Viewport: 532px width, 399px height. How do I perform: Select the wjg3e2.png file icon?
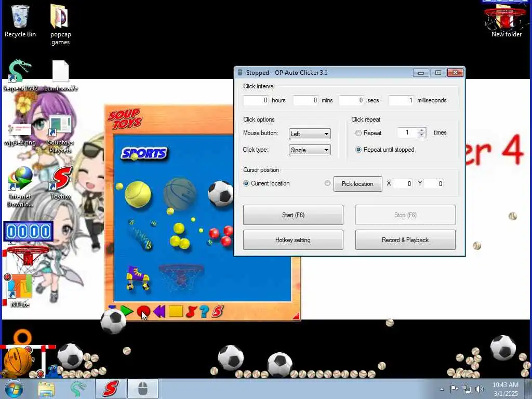point(20,134)
